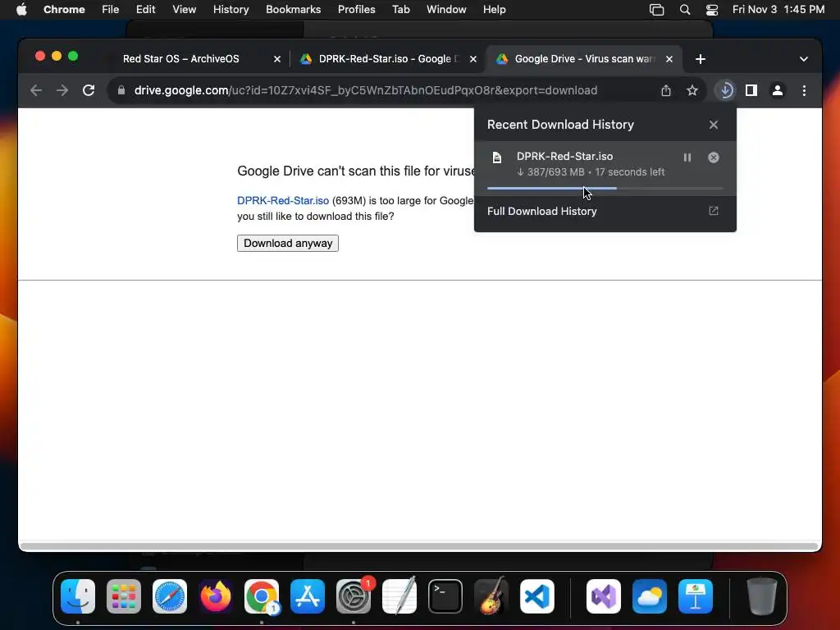Image resolution: width=840 pixels, height=630 pixels.
Task: Reload the current page
Action: tap(89, 90)
